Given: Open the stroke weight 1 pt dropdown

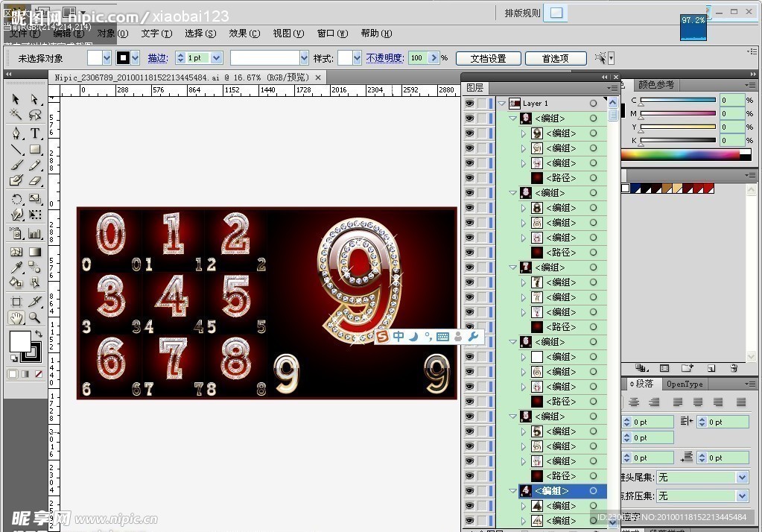Looking at the screenshot, I should [x=217, y=58].
